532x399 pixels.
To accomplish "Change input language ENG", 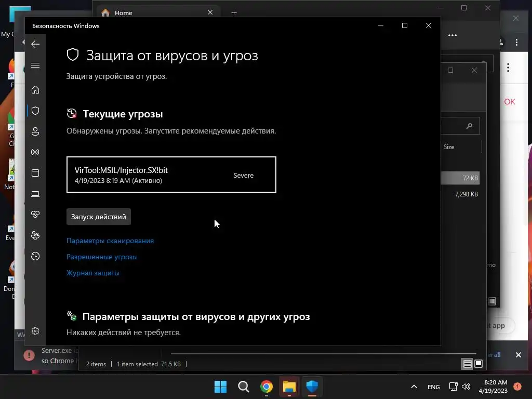I will (x=434, y=387).
